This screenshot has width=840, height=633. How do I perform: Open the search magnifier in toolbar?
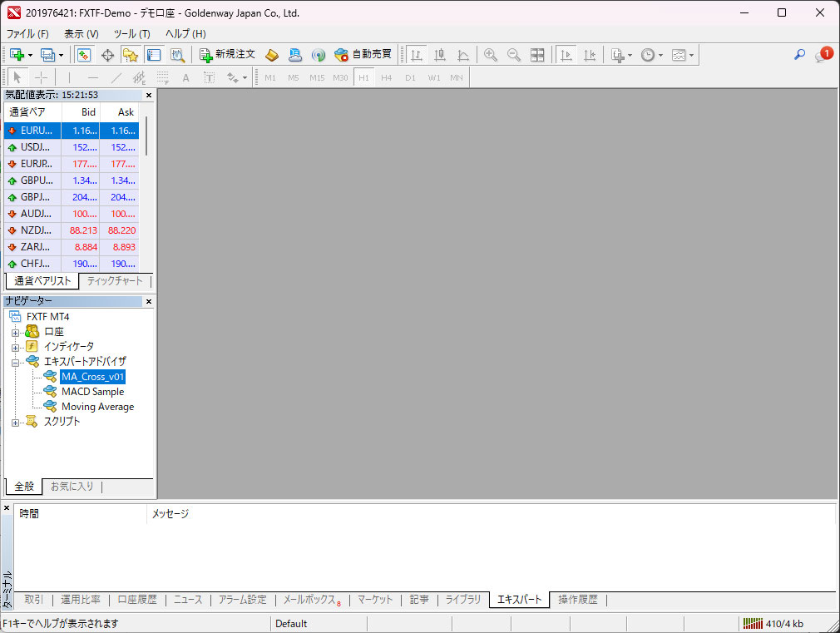point(799,55)
